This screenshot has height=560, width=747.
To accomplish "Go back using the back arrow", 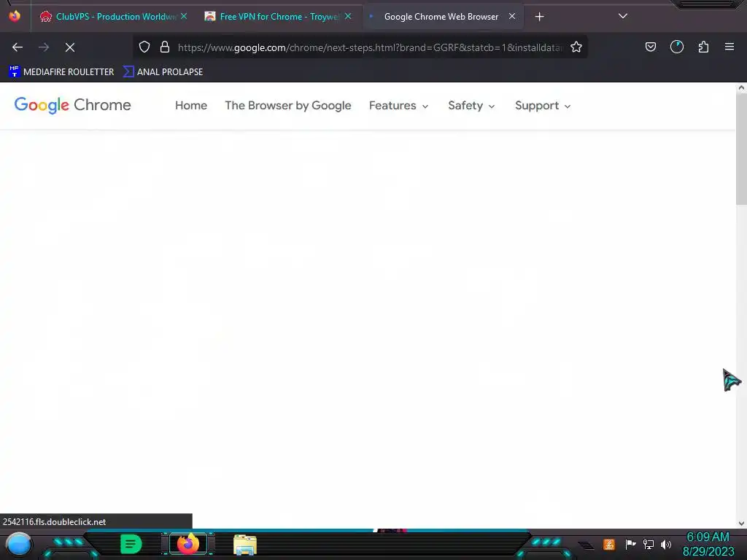I will (x=18, y=47).
